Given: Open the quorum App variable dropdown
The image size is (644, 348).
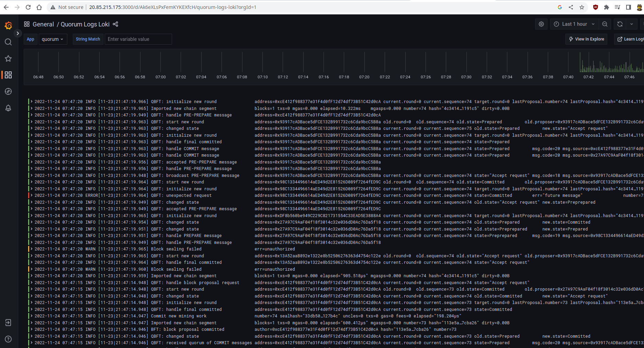Looking at the screenshot, I should pos(53,39).
